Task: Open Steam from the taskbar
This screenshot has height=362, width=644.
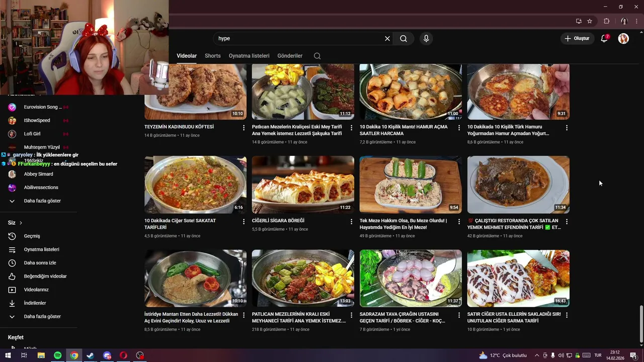Action: coord(91,355)
